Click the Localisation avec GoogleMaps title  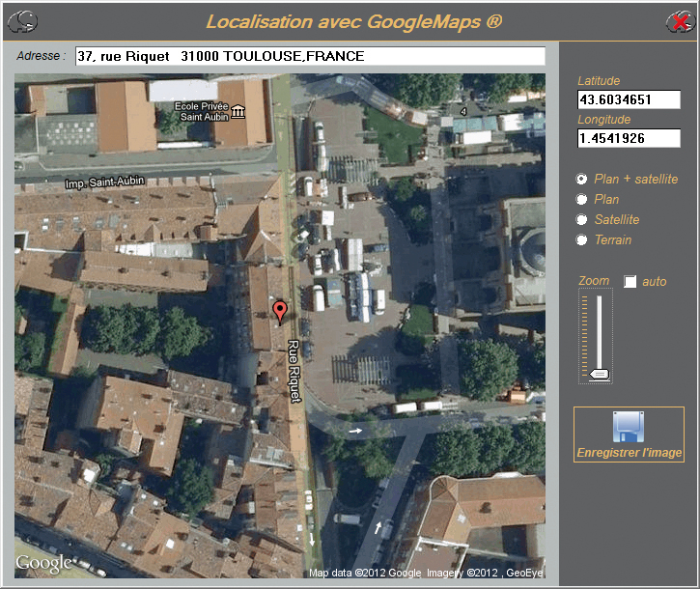tap(354, 22)
